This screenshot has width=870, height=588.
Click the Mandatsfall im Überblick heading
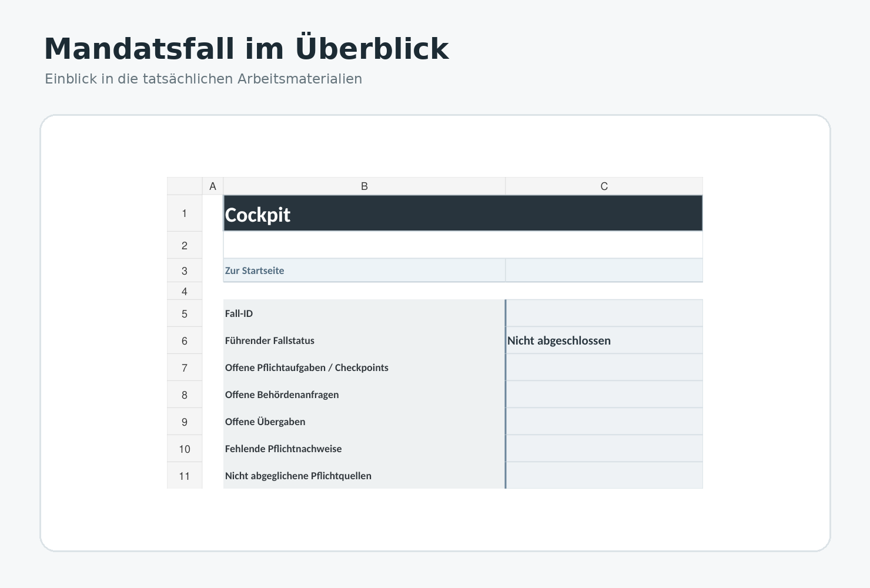click(247, 48)
